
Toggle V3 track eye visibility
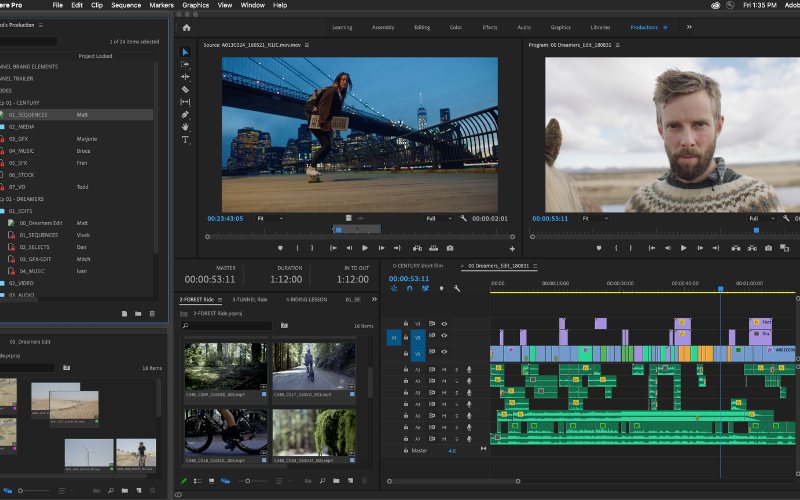click(x=444, y=324)
